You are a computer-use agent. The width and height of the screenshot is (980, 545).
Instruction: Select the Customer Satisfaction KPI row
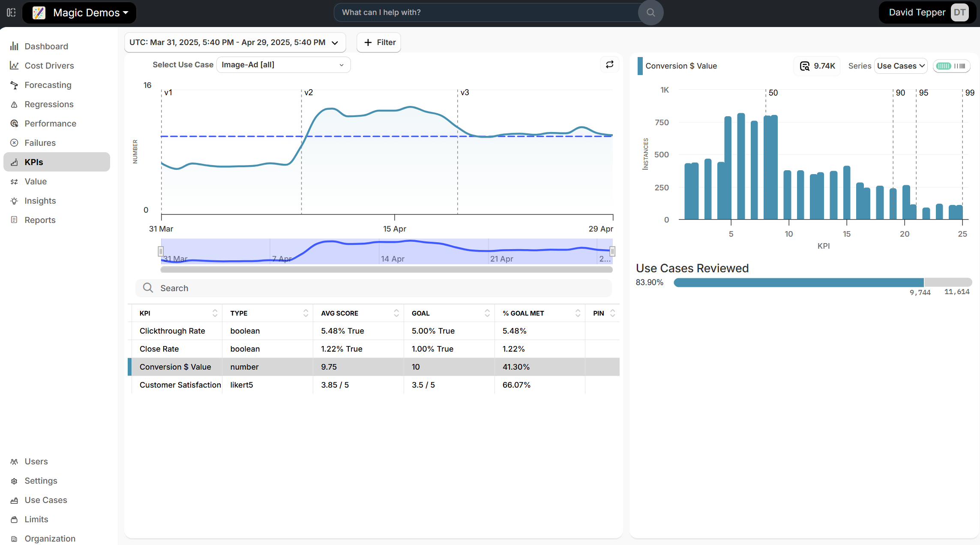point(180,385)
